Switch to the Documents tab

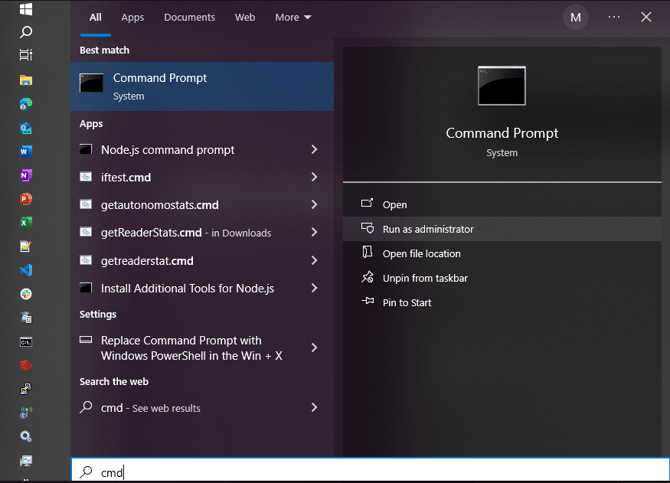click(x=189, y=18)
